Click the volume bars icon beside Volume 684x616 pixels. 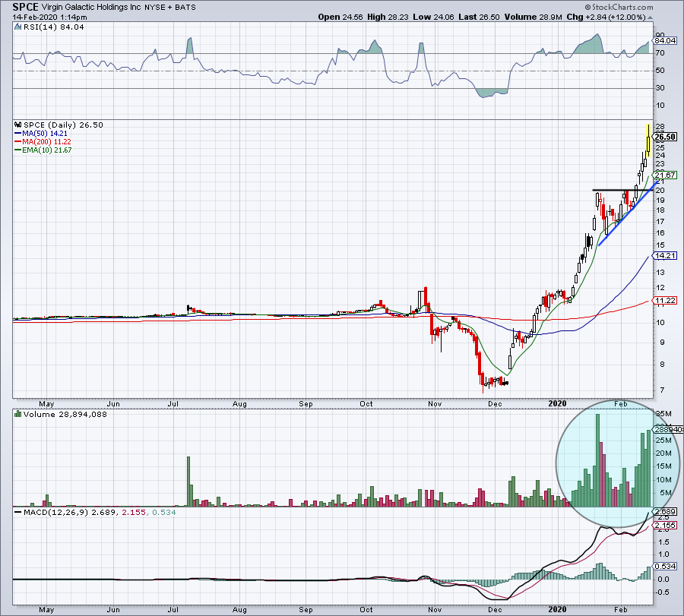17,414
